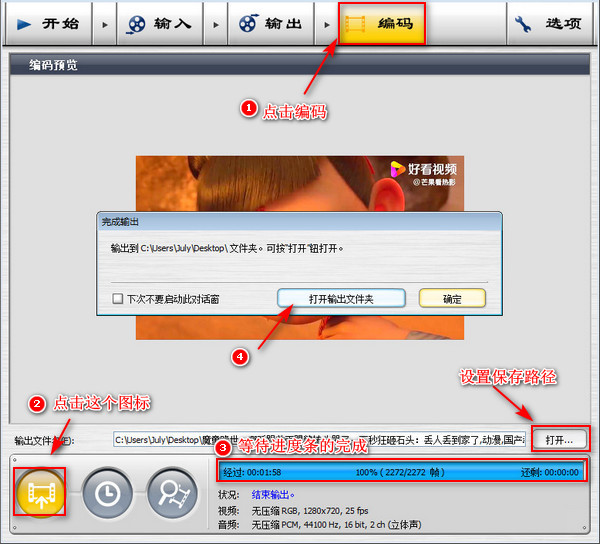Click video info 无压缩 RGB, 1280x720, 25 fps
This screenshot has height=544, width=600.
pyautogui.click(x=310, y=511)
